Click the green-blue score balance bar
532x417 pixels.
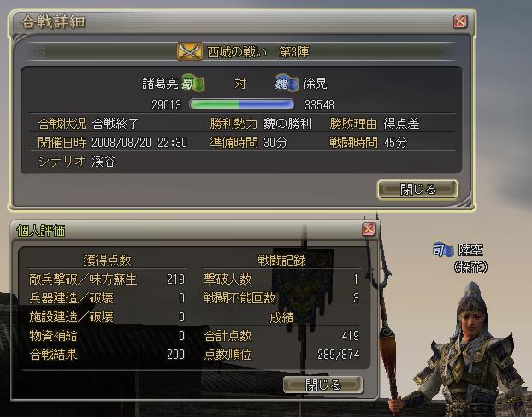click(241, 104)
